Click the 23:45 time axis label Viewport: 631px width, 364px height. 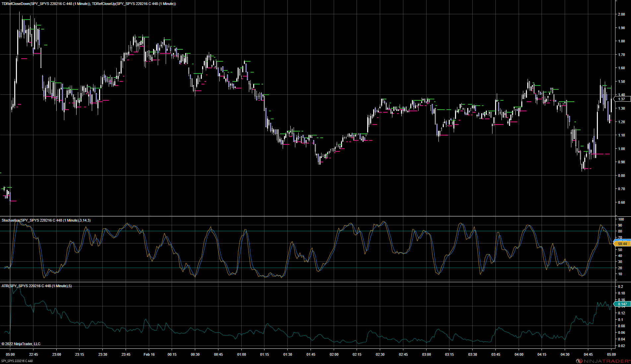pos(126,354)
